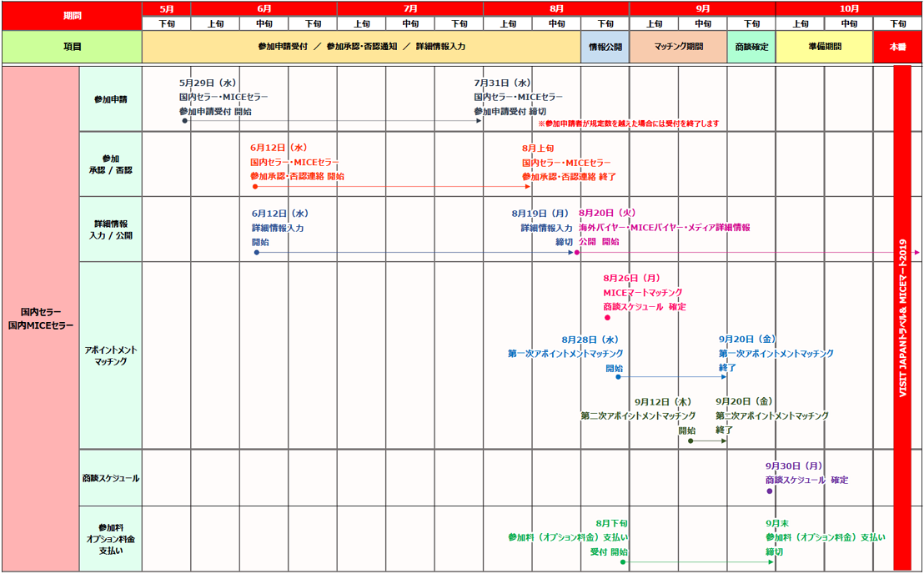Click the red 本番 phase cell

pos(897,47)
